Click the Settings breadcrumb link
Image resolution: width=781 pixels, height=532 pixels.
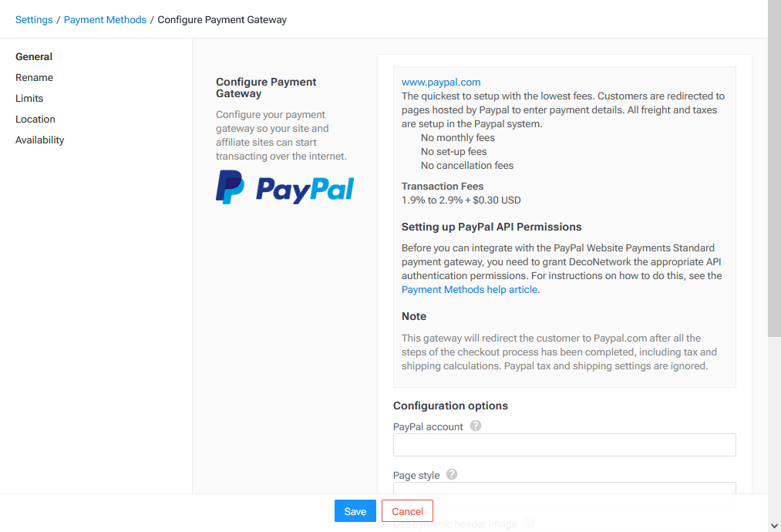coord(34,19)
